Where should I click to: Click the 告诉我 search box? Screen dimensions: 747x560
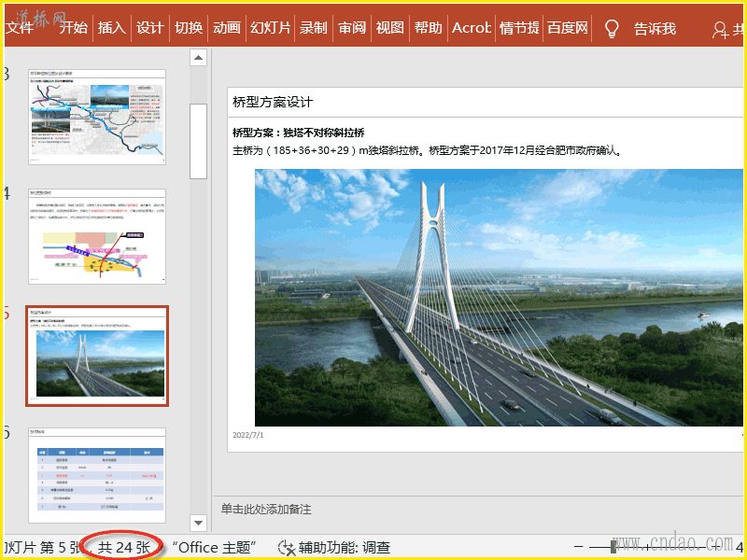655,29
